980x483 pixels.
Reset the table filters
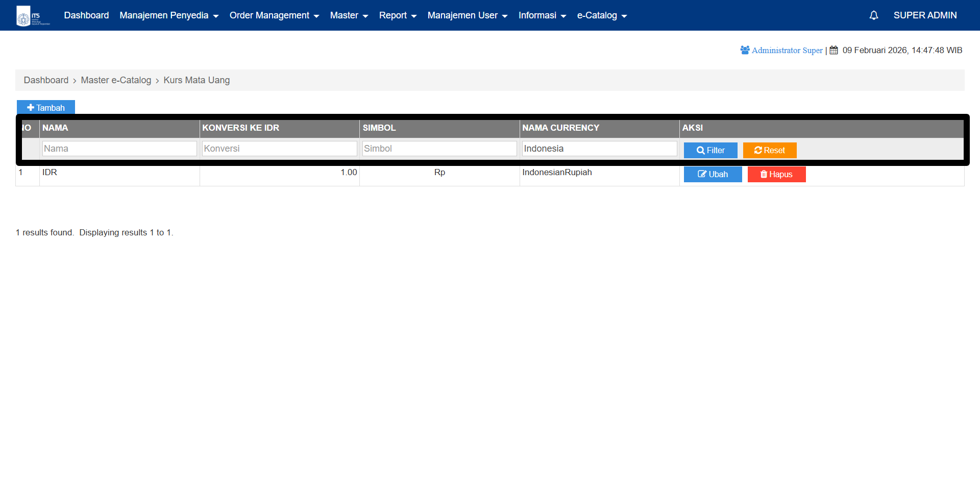(x=769, y=150)
